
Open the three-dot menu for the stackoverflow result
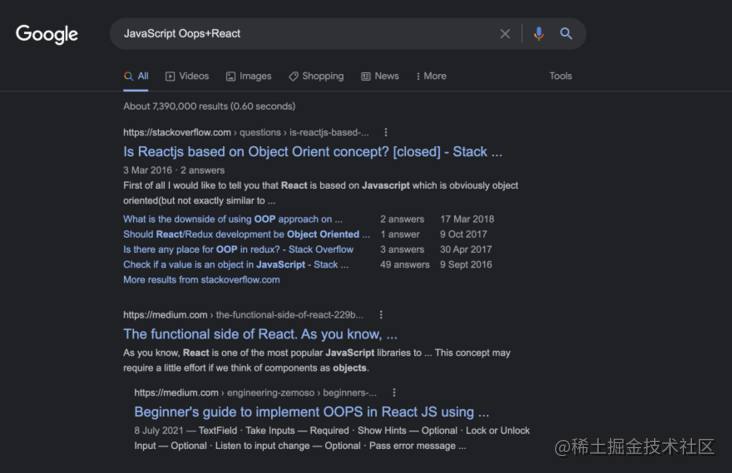click(386, 133)
